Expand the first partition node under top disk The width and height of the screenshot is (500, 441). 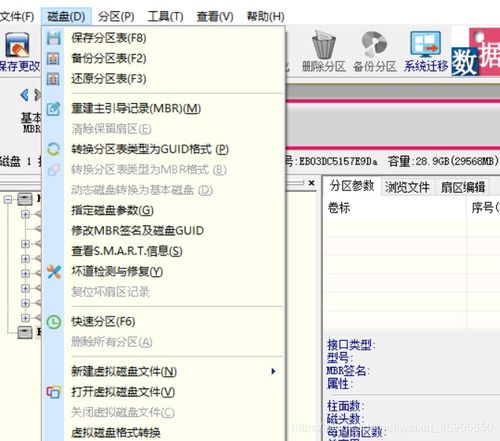click(25, 214)
